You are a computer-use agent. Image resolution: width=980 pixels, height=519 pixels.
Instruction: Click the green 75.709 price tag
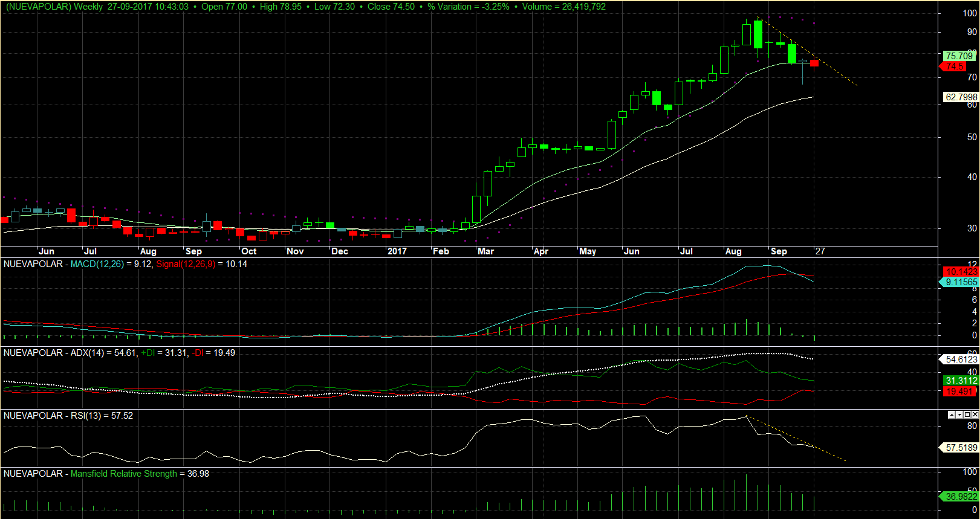959,56
